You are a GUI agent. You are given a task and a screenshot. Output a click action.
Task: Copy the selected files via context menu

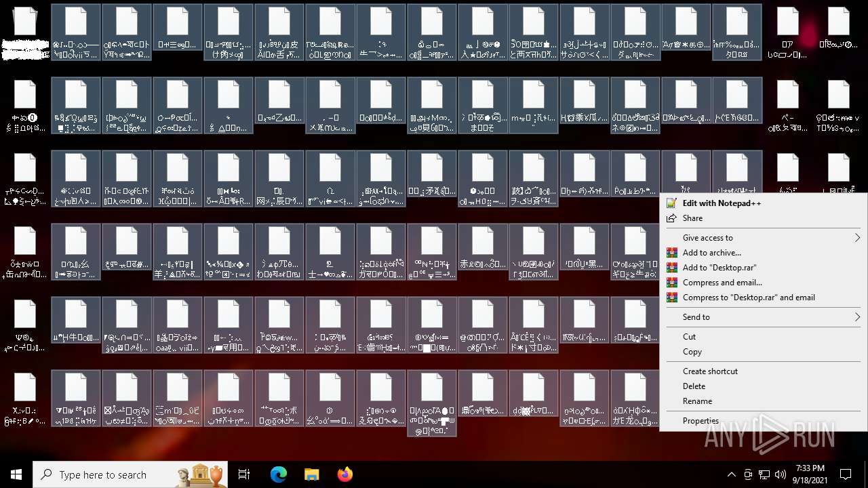tap(763, 351)
